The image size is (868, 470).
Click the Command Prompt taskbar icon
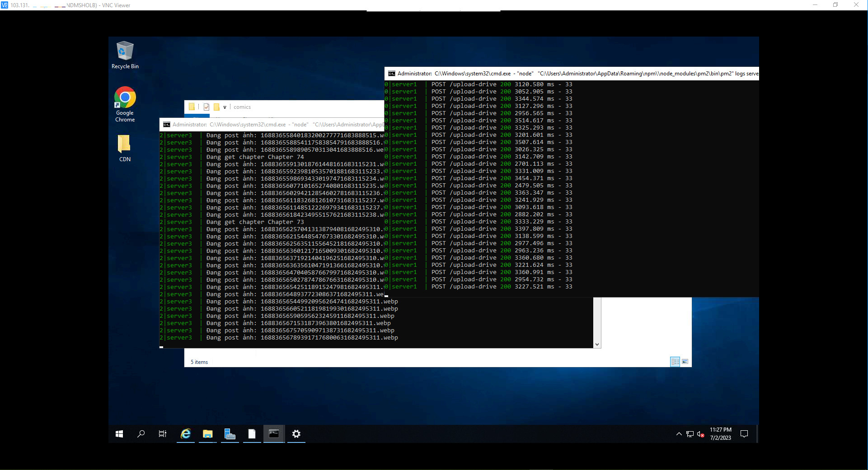pos(274,434)
